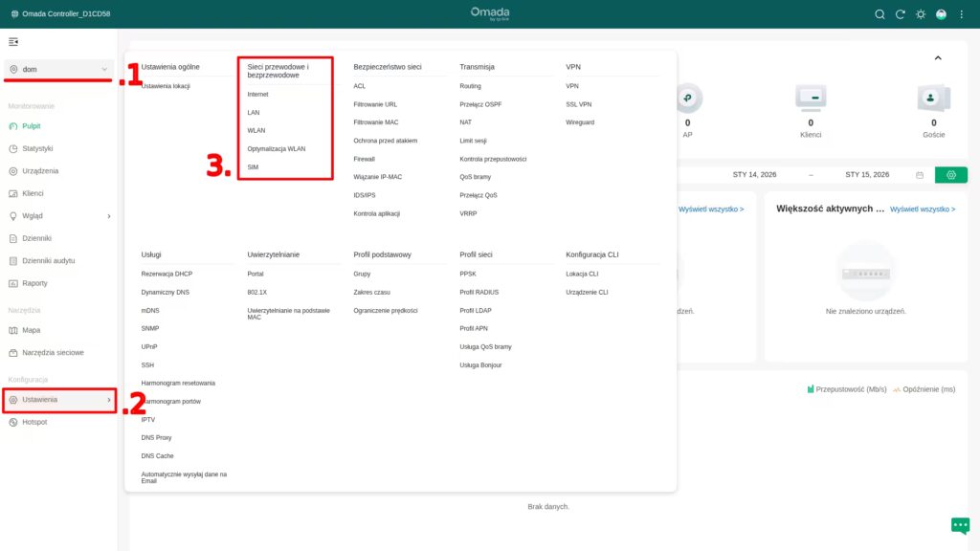Change language via the globe icon

pos(941,13)
